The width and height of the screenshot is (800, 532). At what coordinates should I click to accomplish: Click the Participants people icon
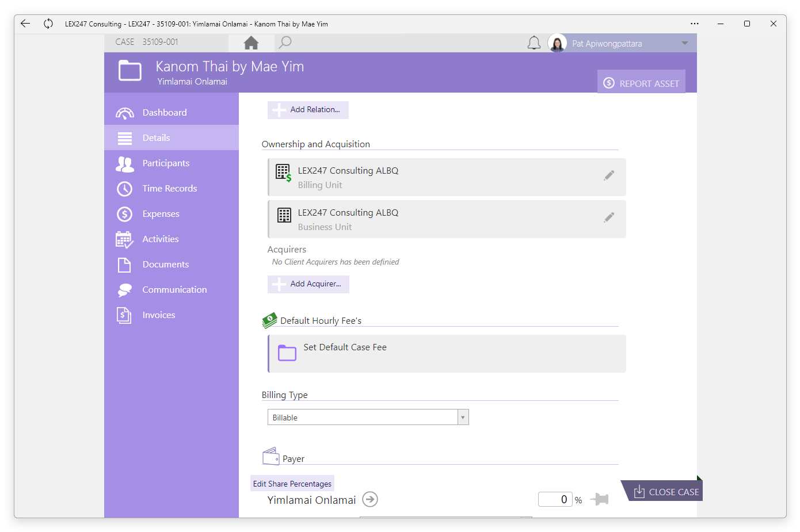click(125, 164)
